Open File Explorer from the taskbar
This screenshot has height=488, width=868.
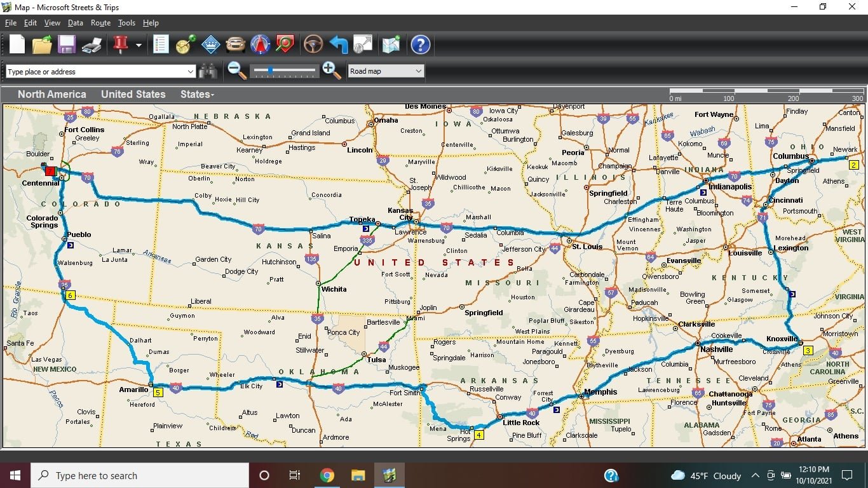point(358,475)
